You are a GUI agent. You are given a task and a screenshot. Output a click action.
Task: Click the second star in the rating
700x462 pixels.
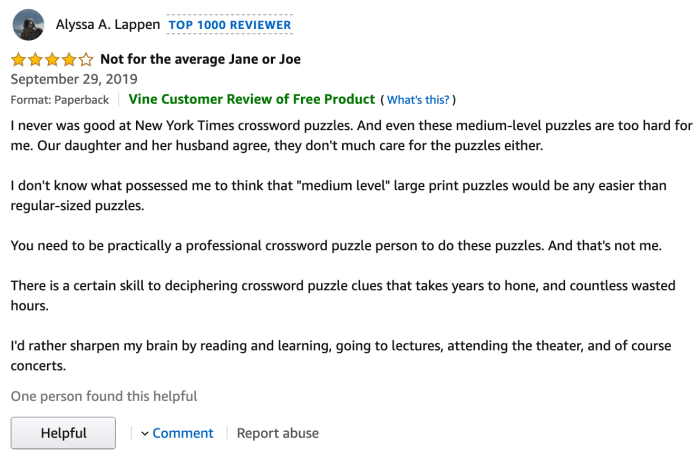pos(35,59)
